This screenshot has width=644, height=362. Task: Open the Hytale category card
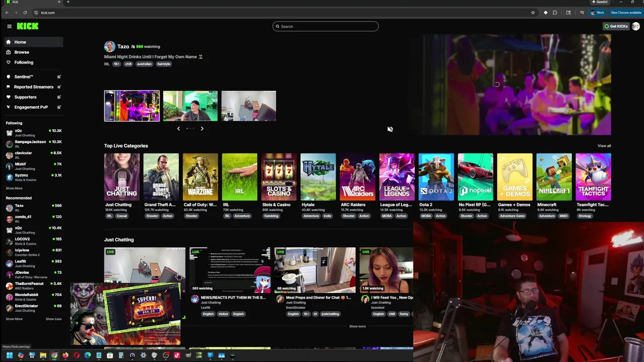[x=318, y=177]
